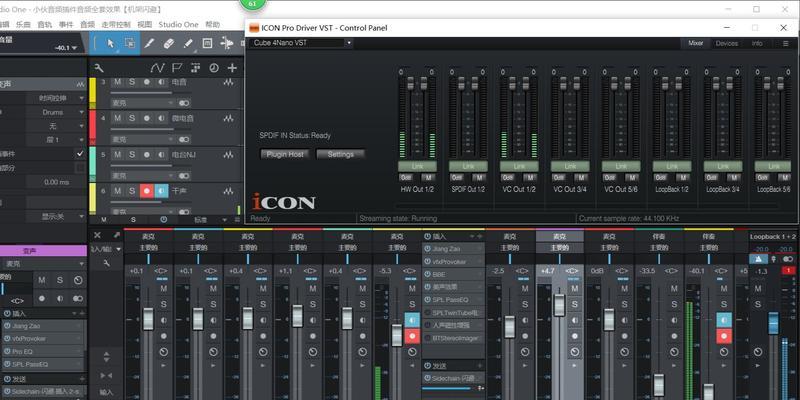The width and height of the screenshot is (800, 400).
Task: Click the 0.00 ms delay field
Action: coord(56,182)
